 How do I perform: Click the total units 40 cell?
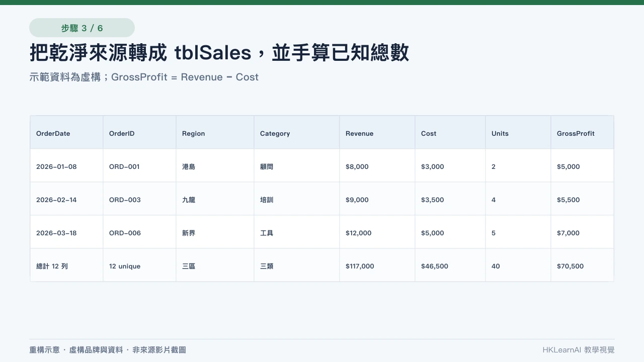[x=518, y=265]
